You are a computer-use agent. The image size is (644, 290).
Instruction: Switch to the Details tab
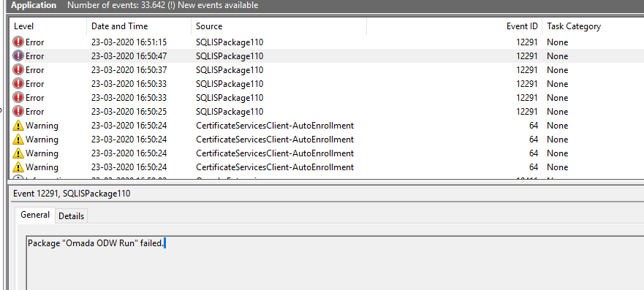[x=71, y=216]
